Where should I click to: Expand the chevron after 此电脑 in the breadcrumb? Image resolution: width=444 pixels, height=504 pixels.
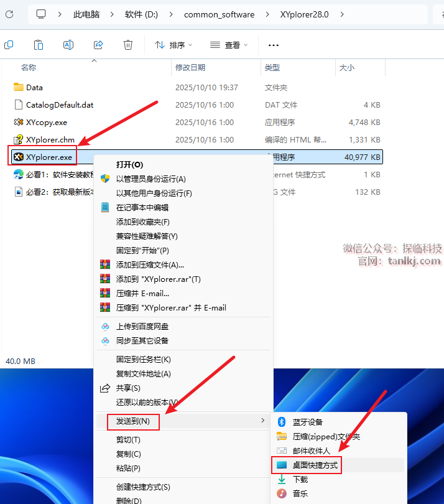[x=112, y=14]
